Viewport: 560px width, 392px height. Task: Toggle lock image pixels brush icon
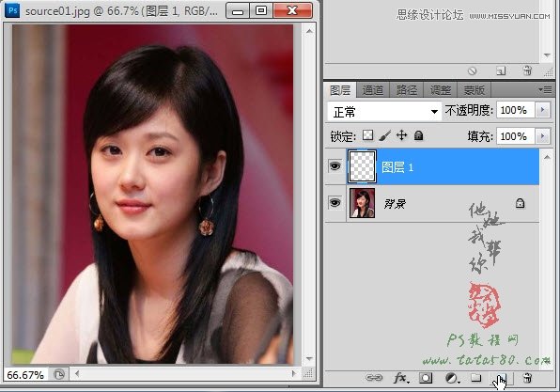pyautogui.click(x=384, y=135)
